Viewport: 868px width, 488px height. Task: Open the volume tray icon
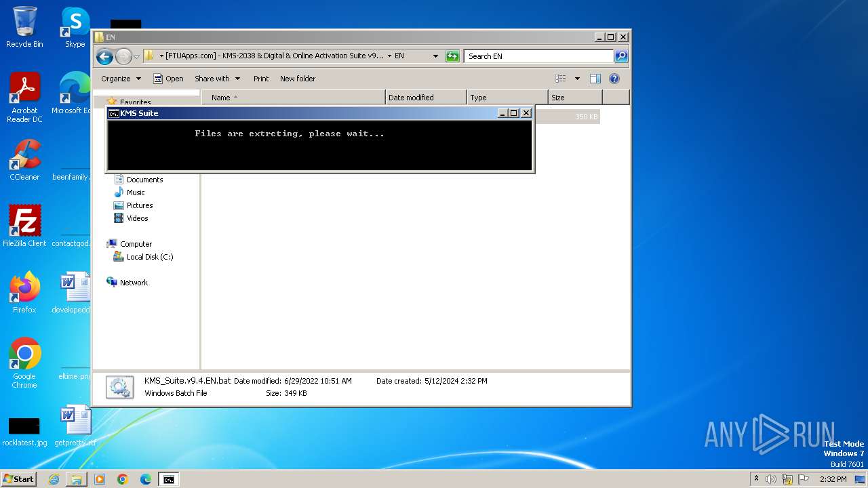tap(771, 479)
